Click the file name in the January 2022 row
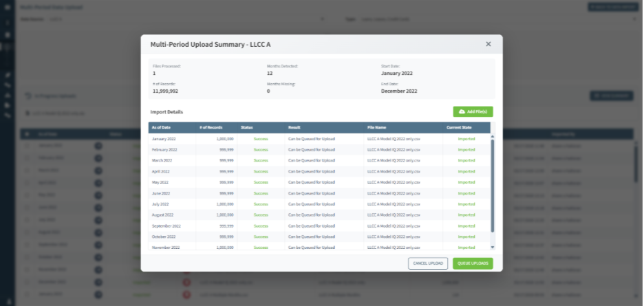Screen dimensions: 644x306 tap(394, 139)
